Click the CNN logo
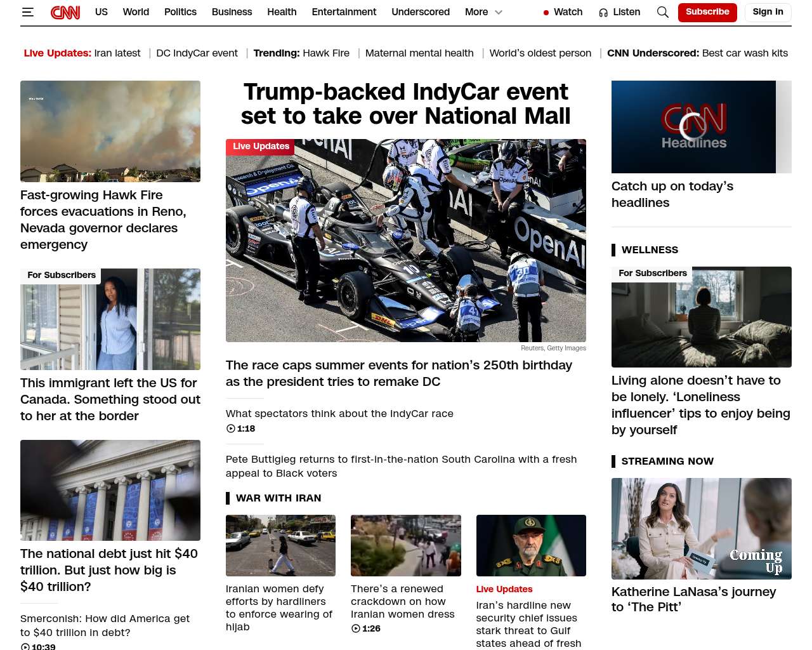Image resolution: width=812 pixels, height=650 pixels. point(65,12)
